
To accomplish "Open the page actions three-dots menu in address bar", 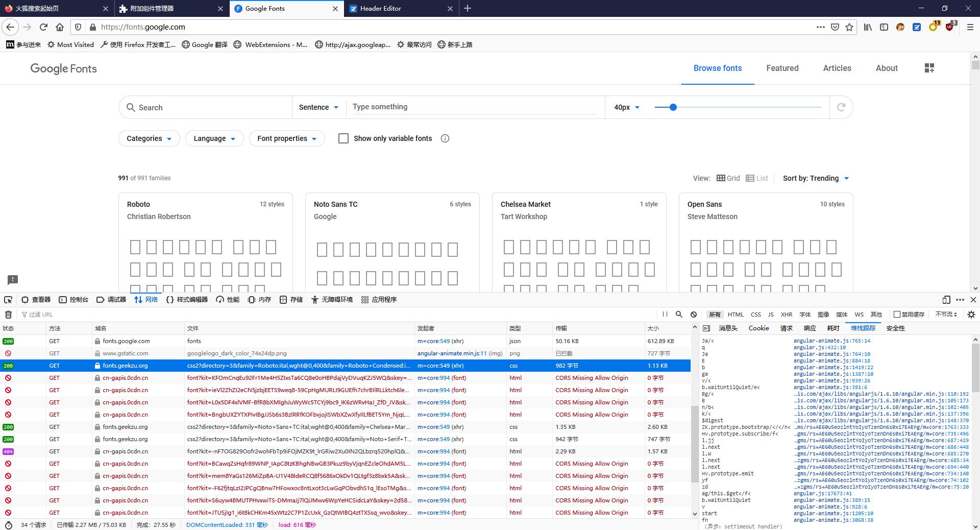I will tap(820, 27).
